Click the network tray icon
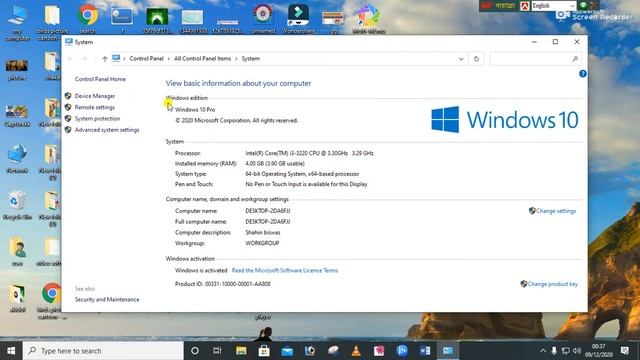Image resolution: width=640 pixels, height=360 pixels. coord(565,351)
